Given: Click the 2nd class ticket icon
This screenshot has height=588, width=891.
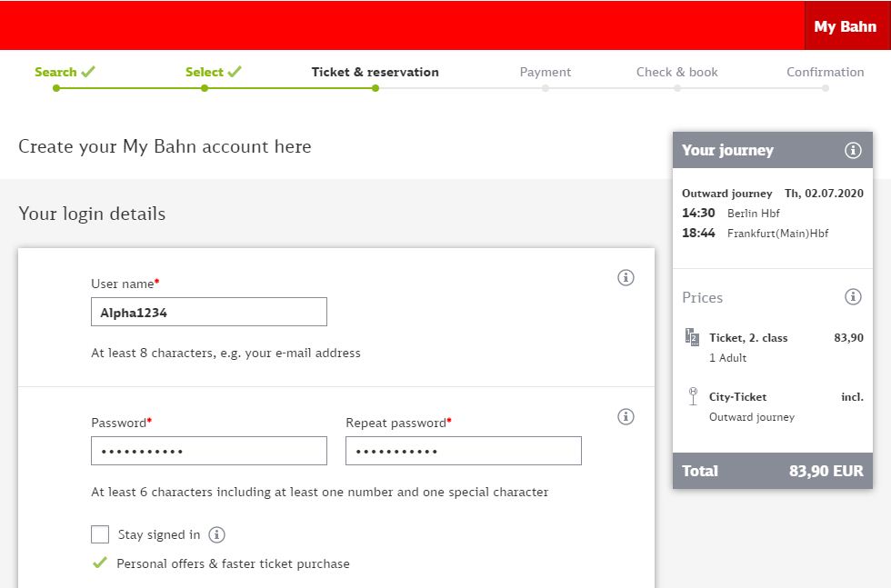Looking at the screenshot, I should [692, 337].
